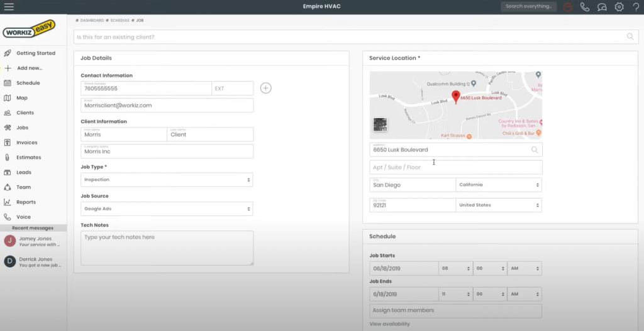Open Job Starts hour dropdown showing 08

[455, 269]
